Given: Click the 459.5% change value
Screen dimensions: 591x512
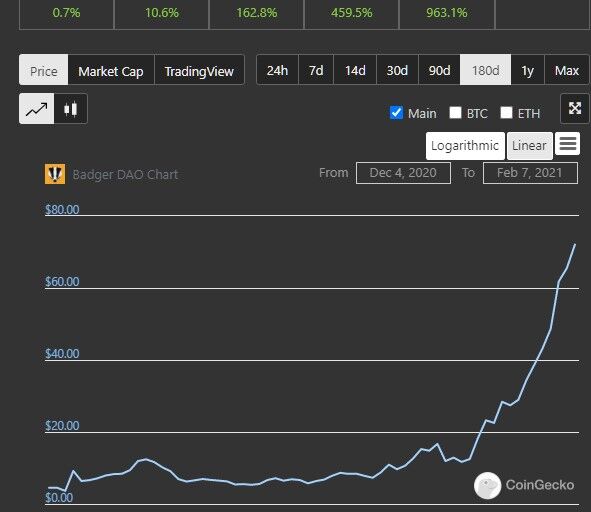Looking at the screenshot, I should [352, 13].
